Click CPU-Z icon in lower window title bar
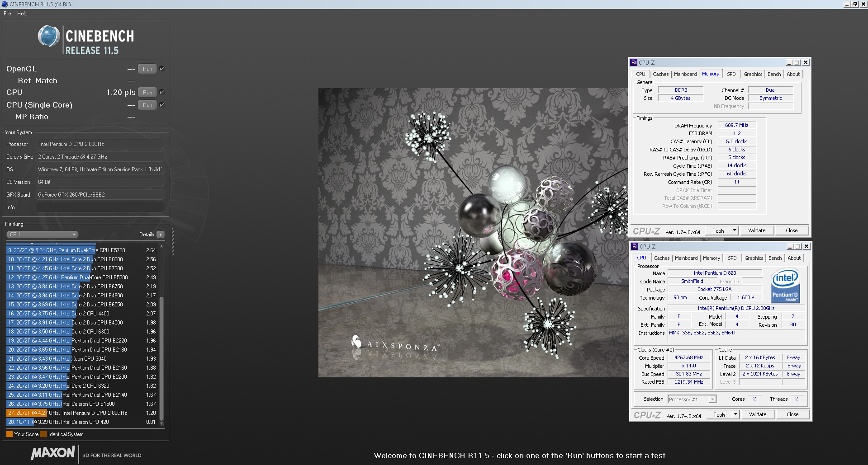 click(x=635, y=246)
